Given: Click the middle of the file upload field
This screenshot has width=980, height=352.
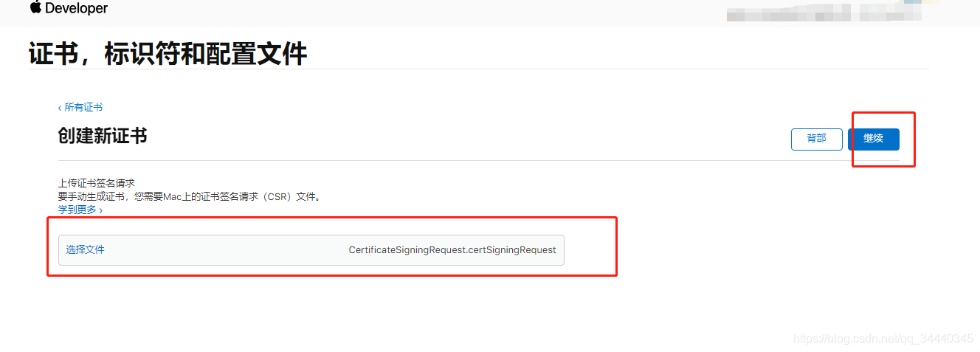Looking at the screenshot, I should tap(311, 250).
